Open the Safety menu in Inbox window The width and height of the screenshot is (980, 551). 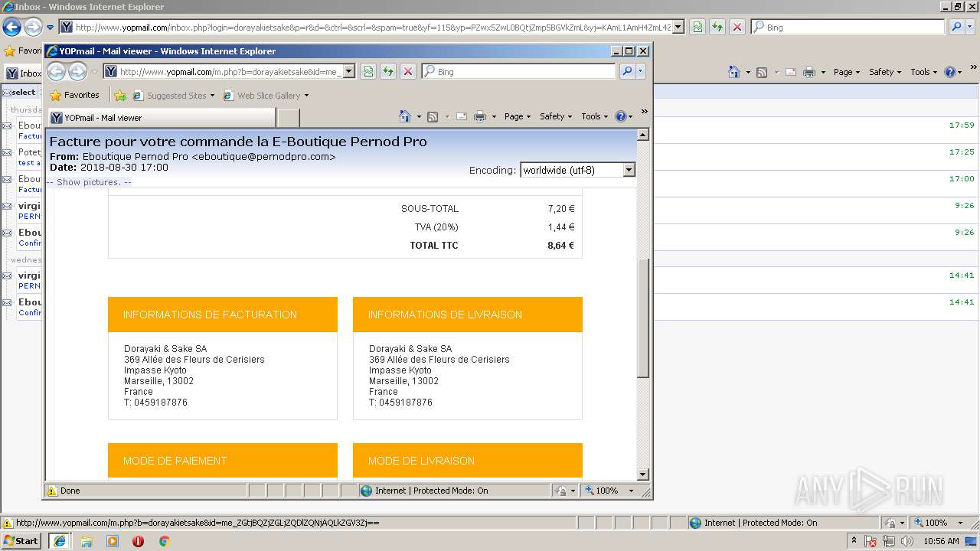point(885,72)
